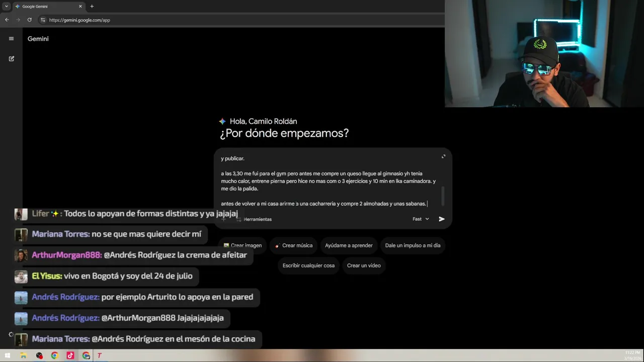Open the OBS recording app on the taskbar

point(39,355)
